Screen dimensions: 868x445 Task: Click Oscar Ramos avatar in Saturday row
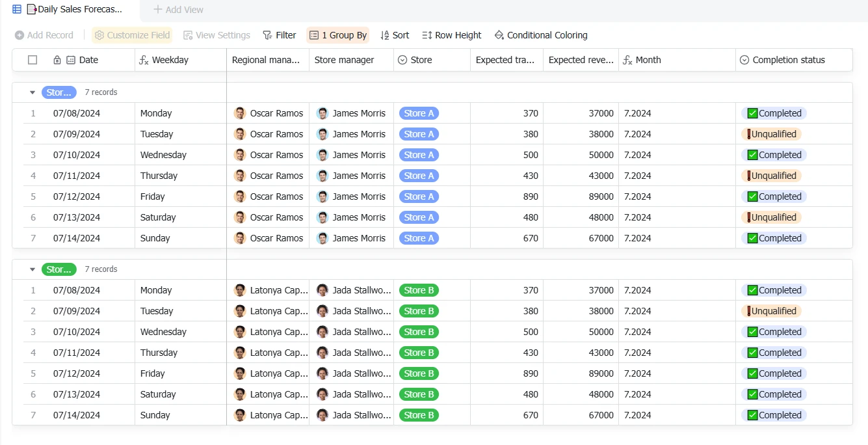point(240,217)
